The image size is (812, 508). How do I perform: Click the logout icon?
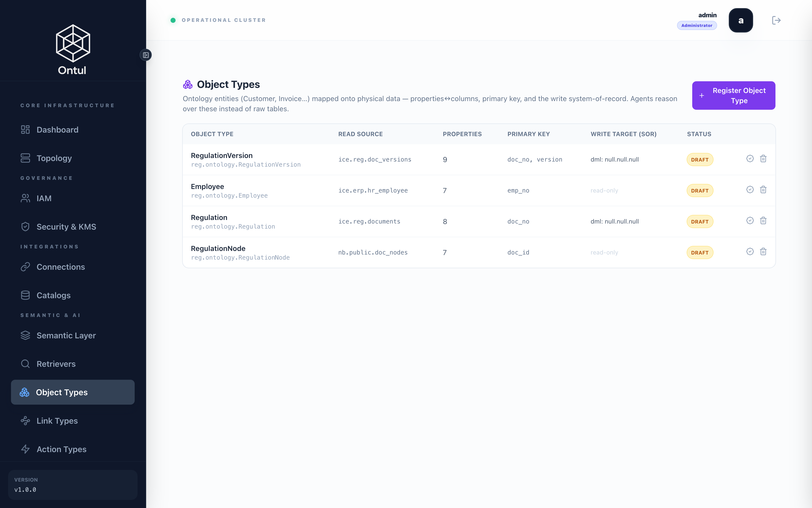[x=776, y=21]
